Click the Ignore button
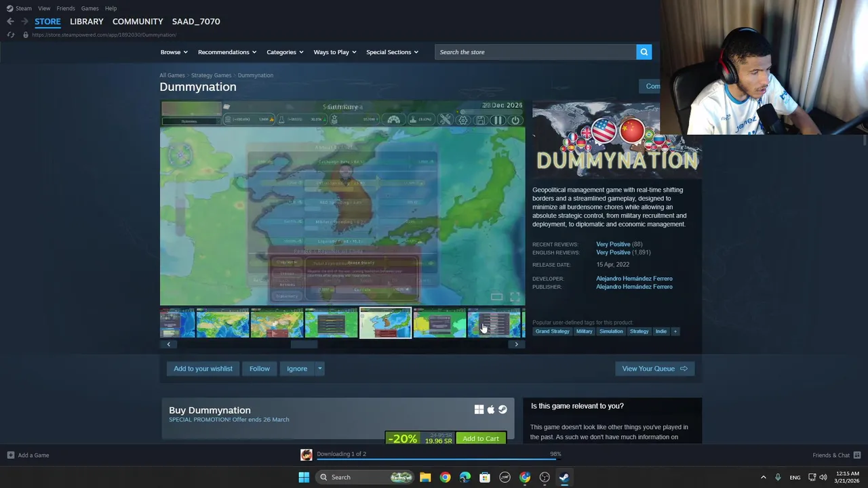 click(x=297, y=369)
